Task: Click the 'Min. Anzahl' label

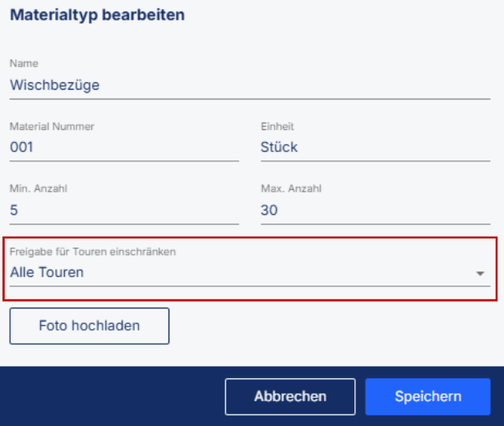Action: (38, 188)
